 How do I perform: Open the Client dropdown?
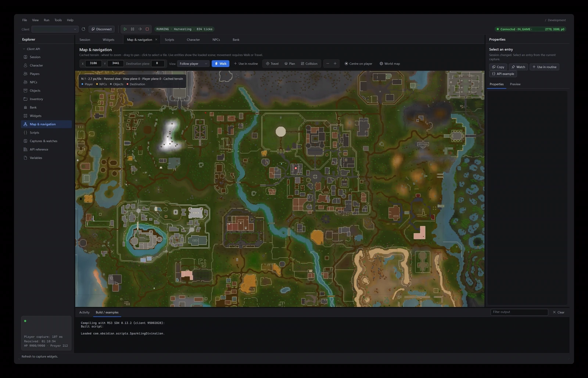pos(55,29)
